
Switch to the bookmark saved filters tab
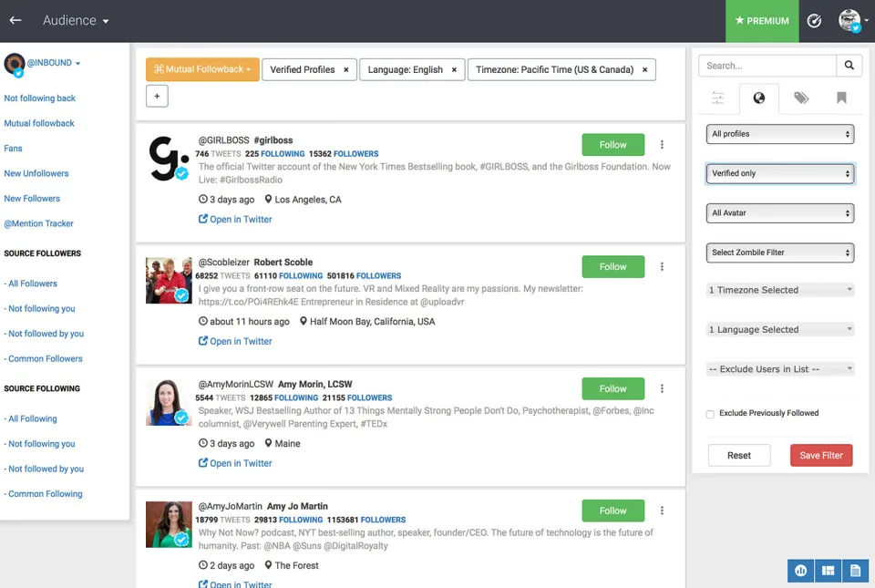pos(841,98)
